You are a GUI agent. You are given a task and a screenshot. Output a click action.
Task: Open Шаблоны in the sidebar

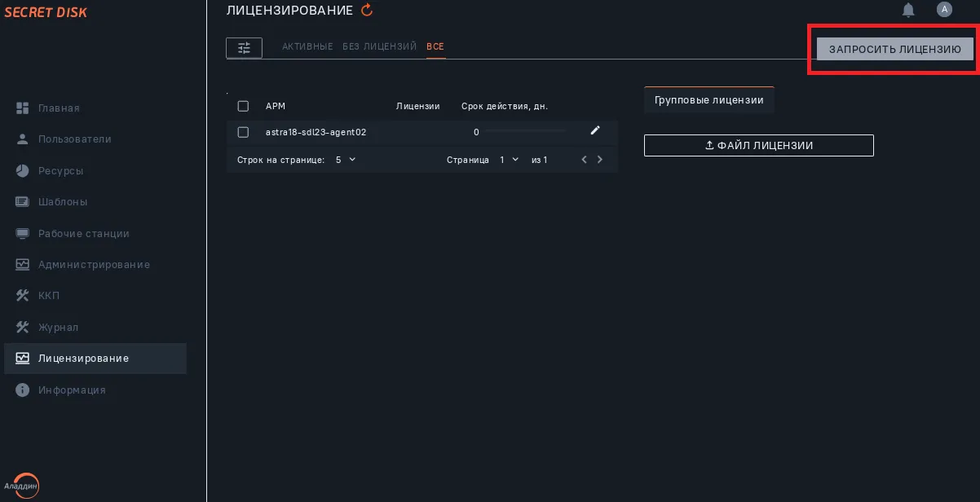point(95,202)
